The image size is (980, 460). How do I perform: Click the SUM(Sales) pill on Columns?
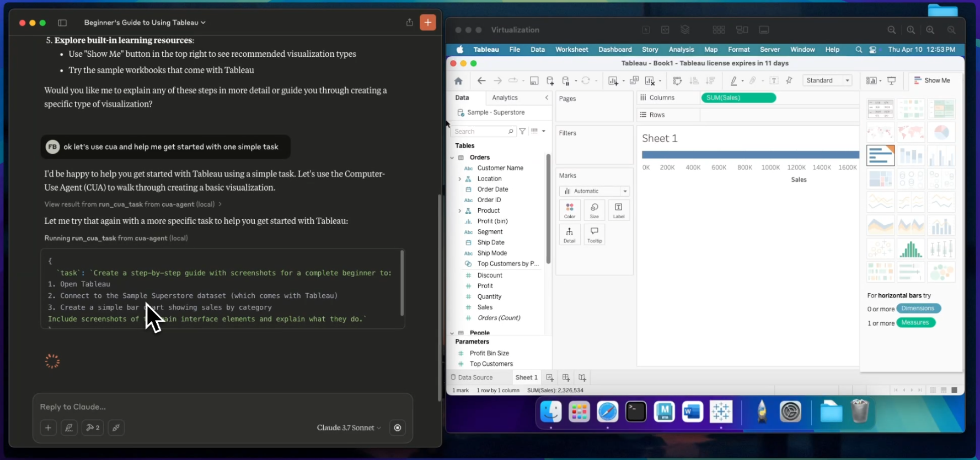[738, 98]
